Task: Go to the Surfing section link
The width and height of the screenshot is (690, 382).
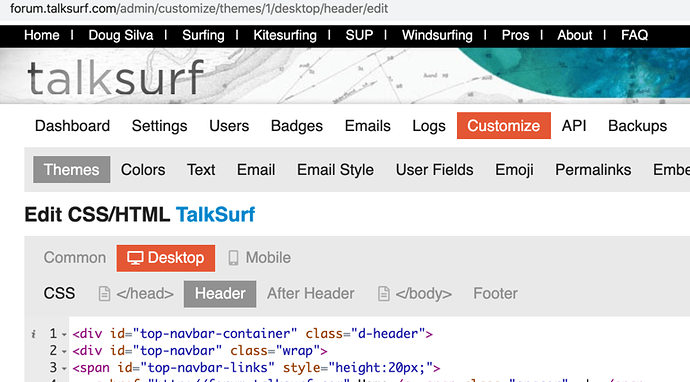Action: (x=203, y=35)
